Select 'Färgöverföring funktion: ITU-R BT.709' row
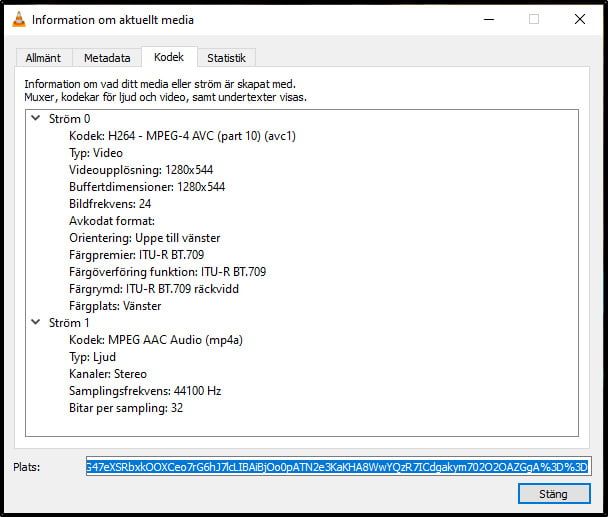608x517 pixels. pos(168,272)
